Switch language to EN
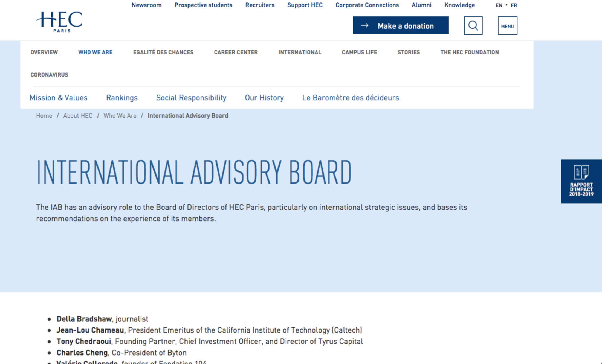The height and width of the screenshot is (364, 602). [499, 5]
